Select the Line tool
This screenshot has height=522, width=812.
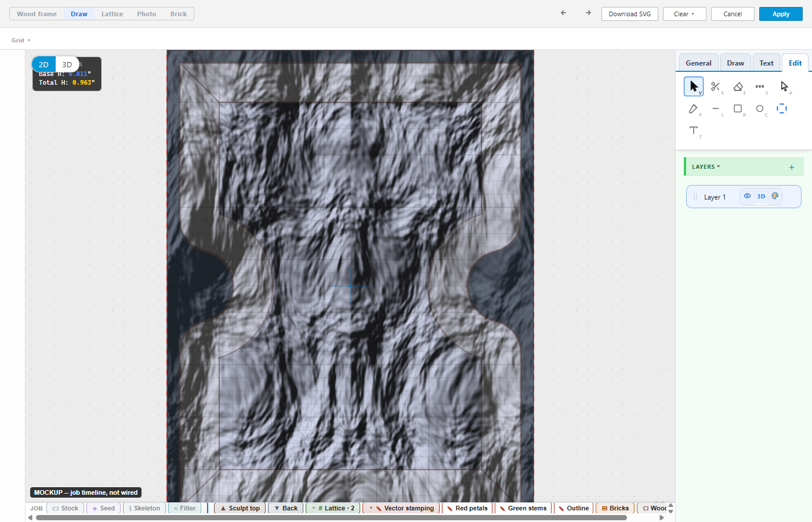(x=716, y=108)
